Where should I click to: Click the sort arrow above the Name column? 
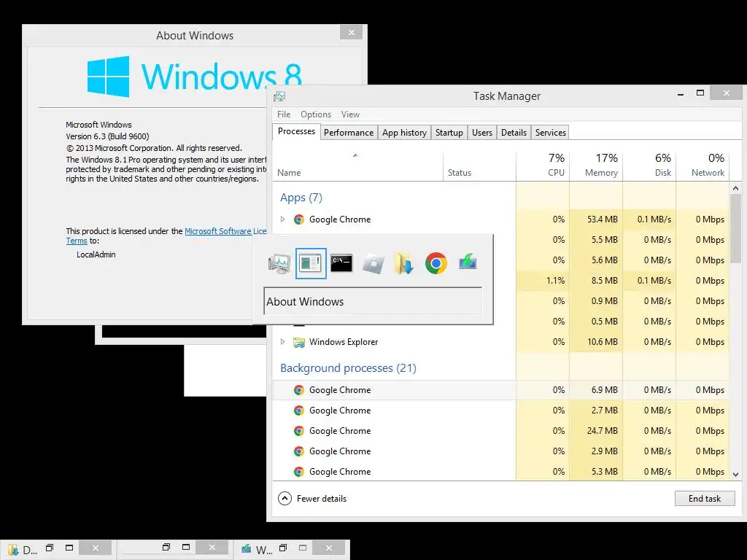355,155
